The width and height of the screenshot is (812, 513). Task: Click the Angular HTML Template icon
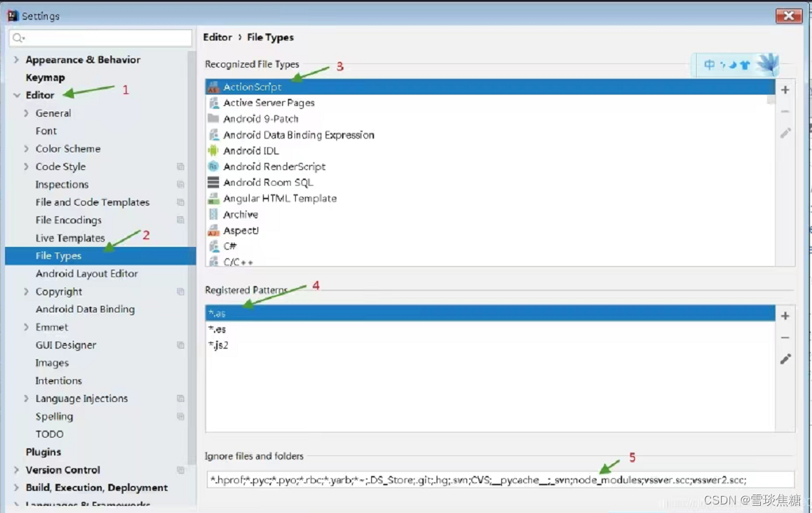(213, 199)
